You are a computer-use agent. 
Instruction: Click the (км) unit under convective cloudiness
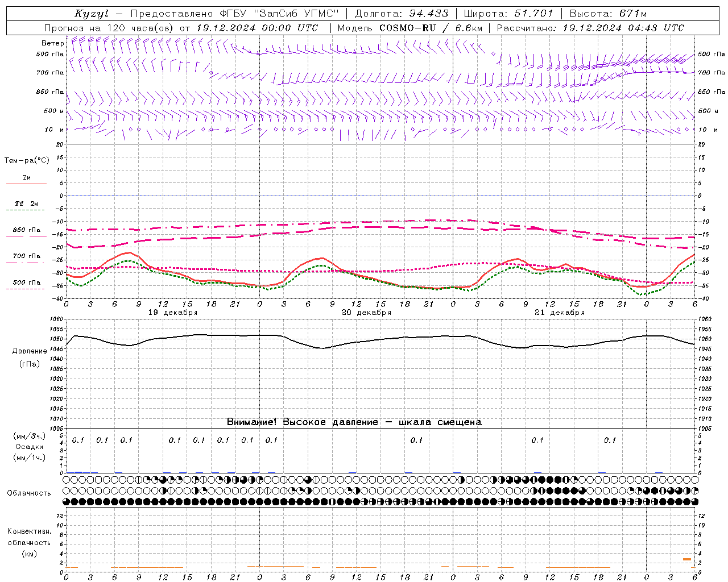29,554
